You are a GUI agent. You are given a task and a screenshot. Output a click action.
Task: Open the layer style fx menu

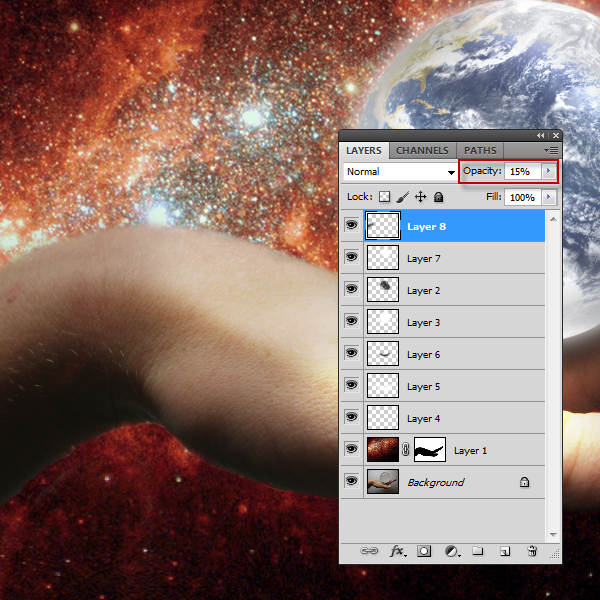click(398, 551)
